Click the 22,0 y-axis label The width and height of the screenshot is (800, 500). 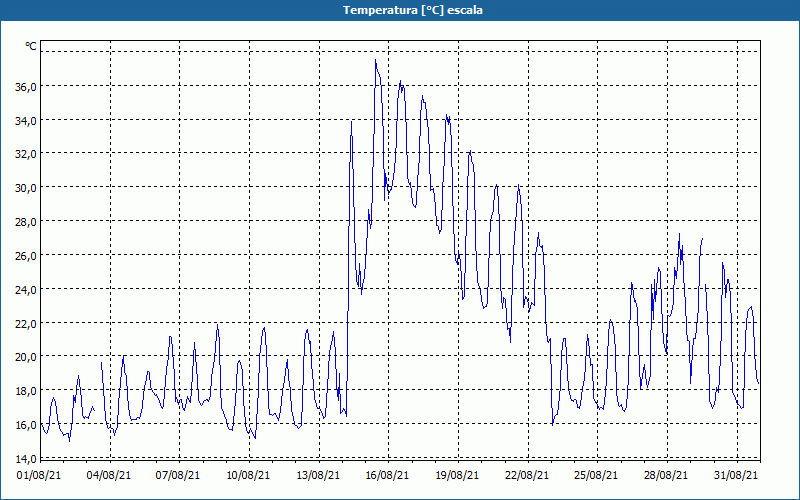coord(26,323)
